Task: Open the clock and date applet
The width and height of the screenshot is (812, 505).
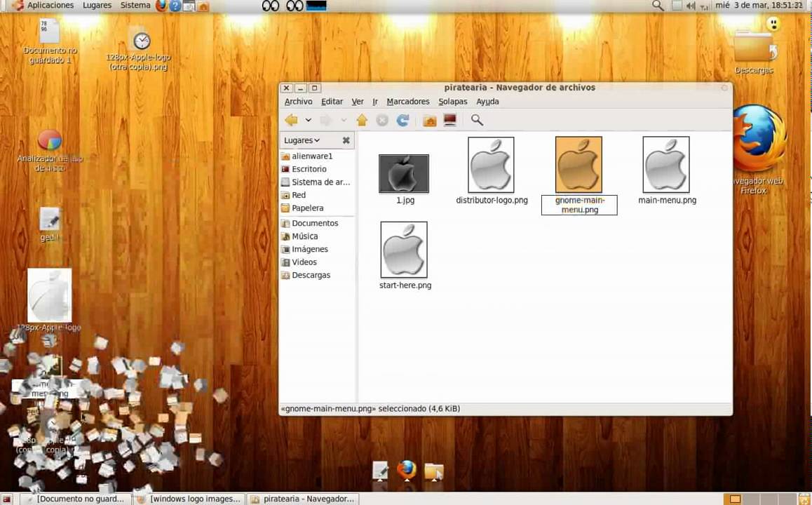Action: pos(759,5)
